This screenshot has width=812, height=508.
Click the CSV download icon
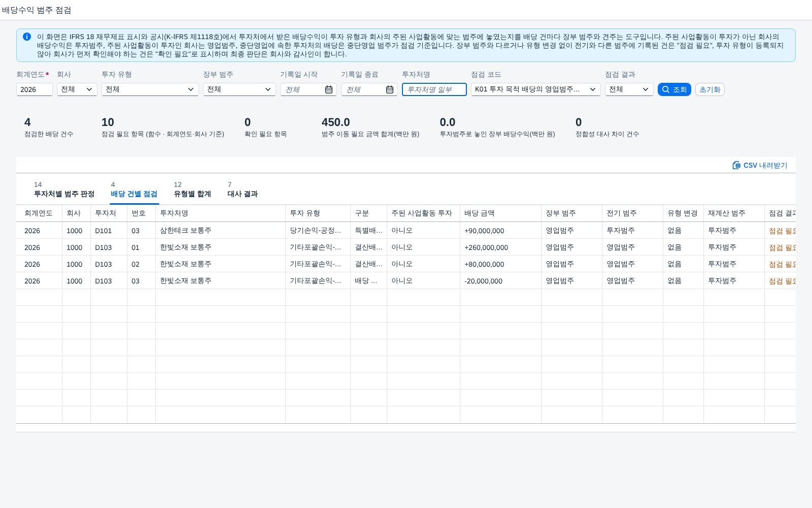click(736, 165)
